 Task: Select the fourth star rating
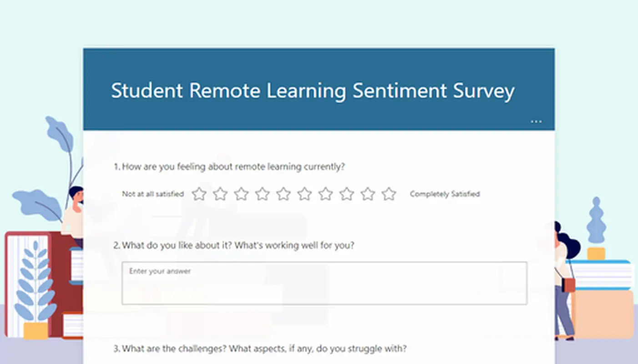(262, 194)
